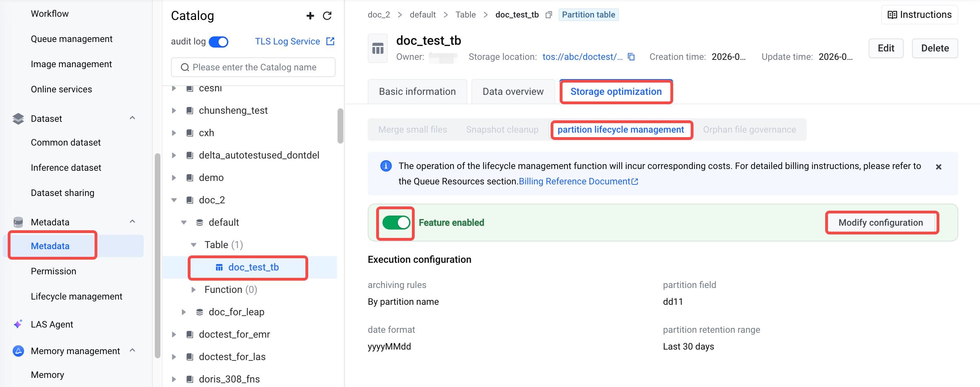Click the Catalog name search field
This screenshot has height=387, width=980.
[x=253, y=67]
